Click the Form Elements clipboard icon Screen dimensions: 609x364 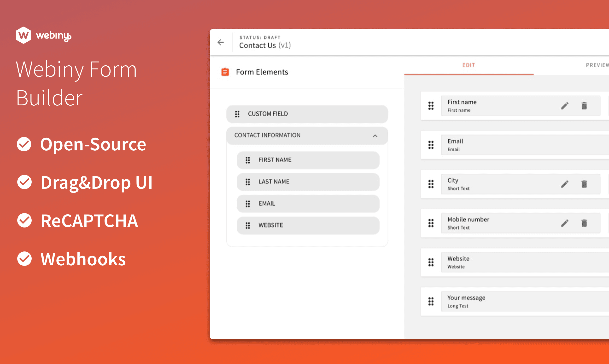pos(225,72)
